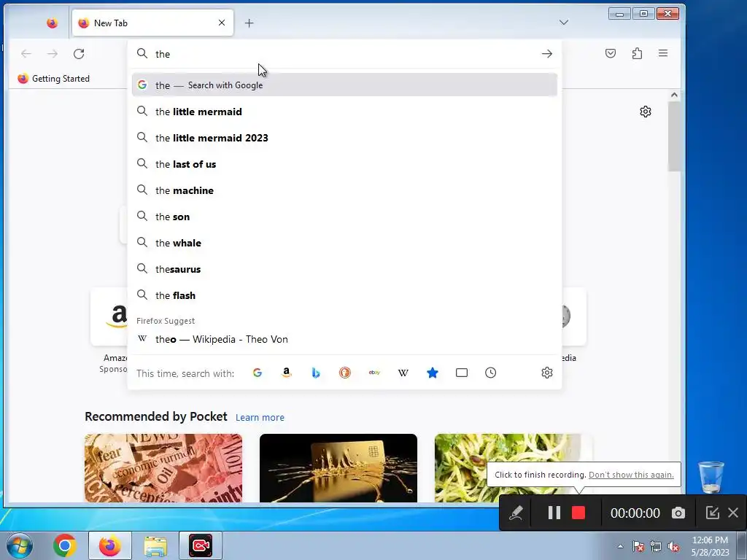Click the Go arrow in the address bar
This screenshot has width=747, height=560.
coord(547,54)
